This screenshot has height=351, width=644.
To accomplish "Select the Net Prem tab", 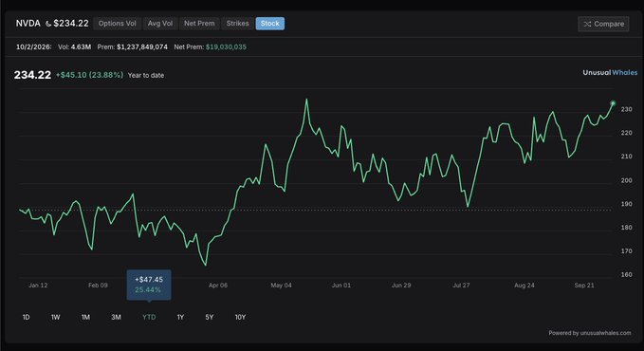I will point(199,24).
